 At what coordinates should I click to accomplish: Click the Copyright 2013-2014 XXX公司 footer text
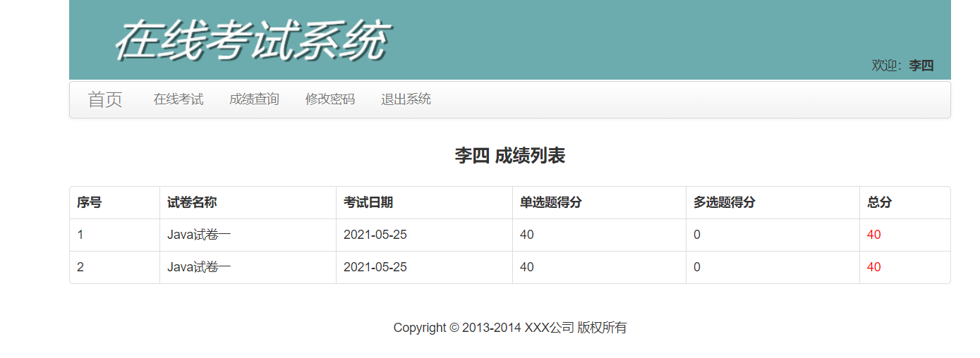(x=510, y=328)
